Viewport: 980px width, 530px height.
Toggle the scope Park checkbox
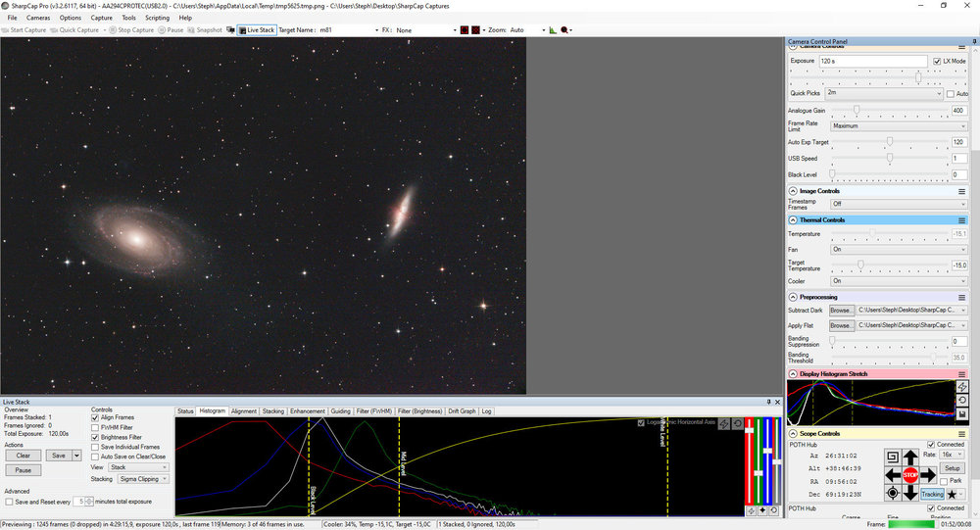click(944, 481)
